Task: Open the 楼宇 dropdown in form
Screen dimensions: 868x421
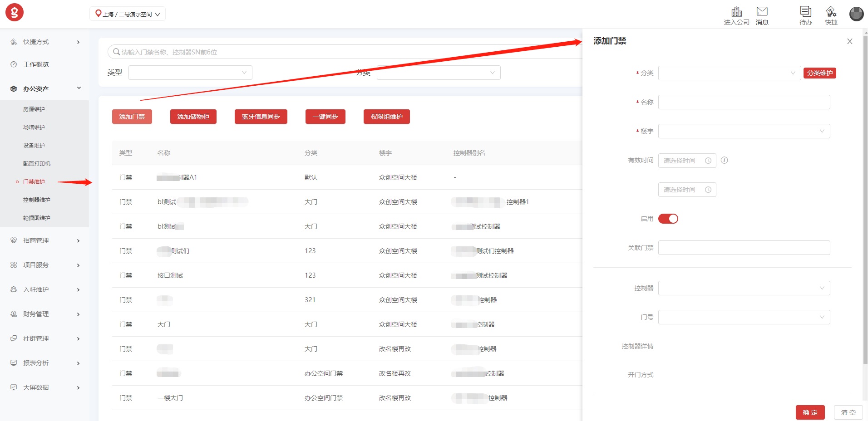Action: 744,131
